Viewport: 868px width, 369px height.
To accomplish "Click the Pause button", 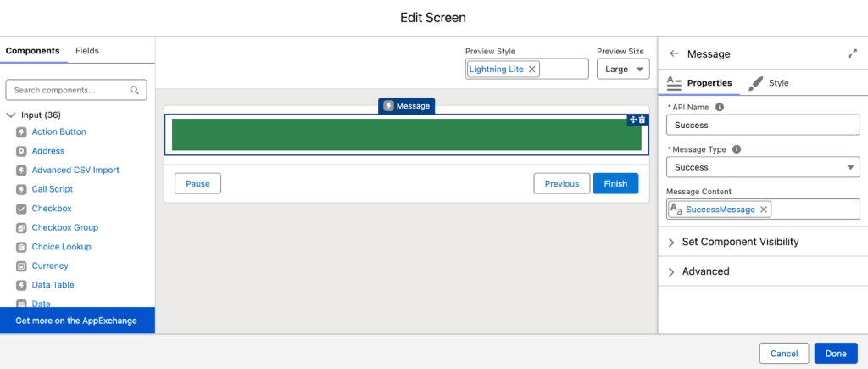I will [x=198, y=184].
